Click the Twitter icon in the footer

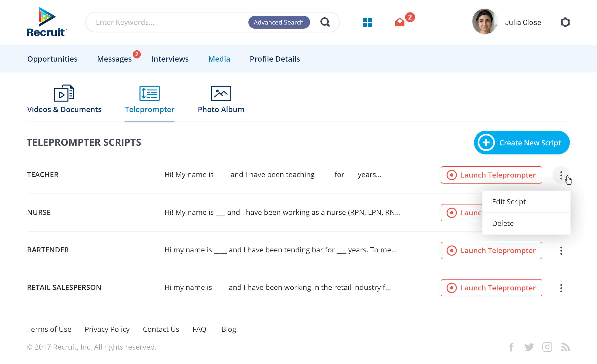click(x=529, y=347)
